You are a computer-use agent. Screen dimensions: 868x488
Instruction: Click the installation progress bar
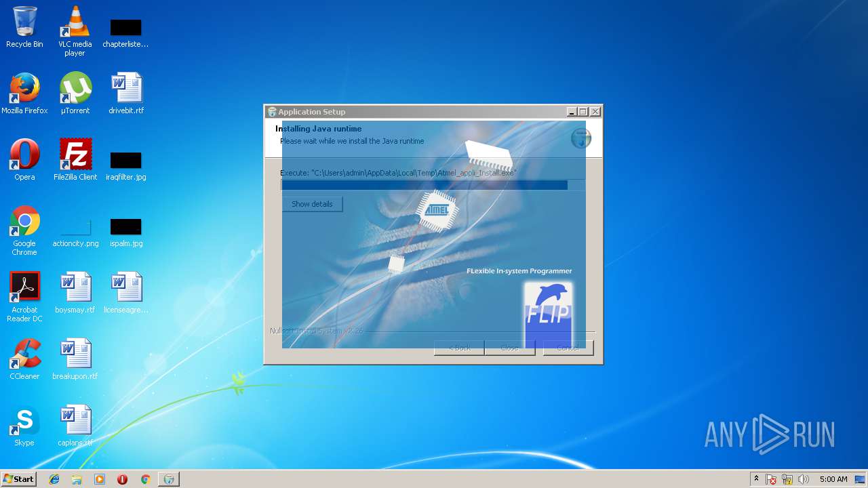[x=433, y=185]
